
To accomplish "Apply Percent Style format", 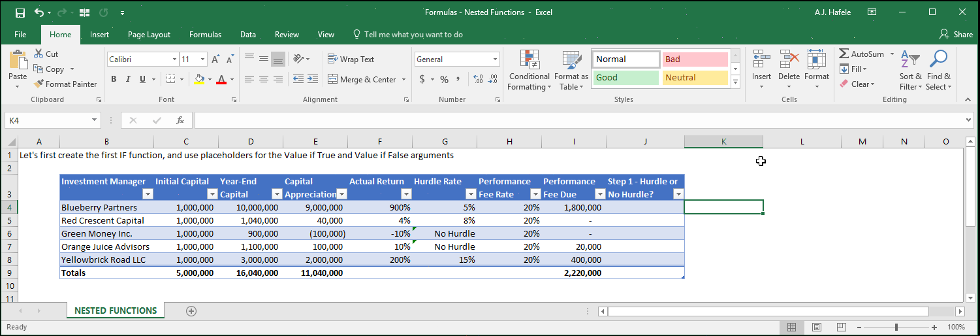I will pyautogui.click(x=444, y=79).
